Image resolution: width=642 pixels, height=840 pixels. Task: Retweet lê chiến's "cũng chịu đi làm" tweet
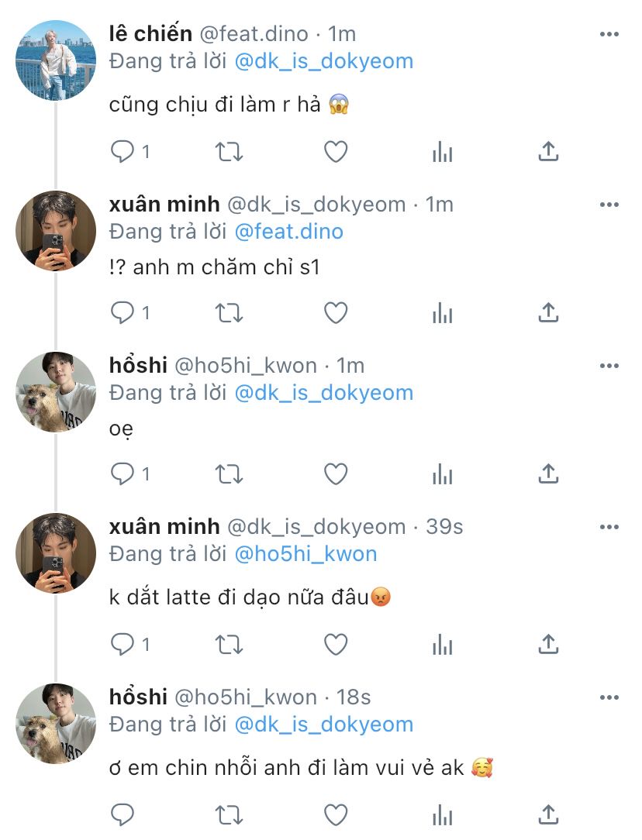[229, 152]
